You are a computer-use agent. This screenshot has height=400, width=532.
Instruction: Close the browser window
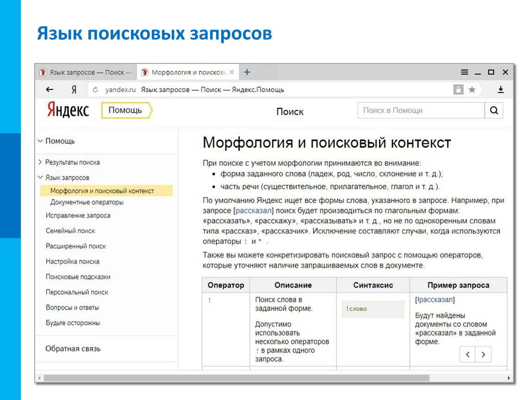click(505, 72)
